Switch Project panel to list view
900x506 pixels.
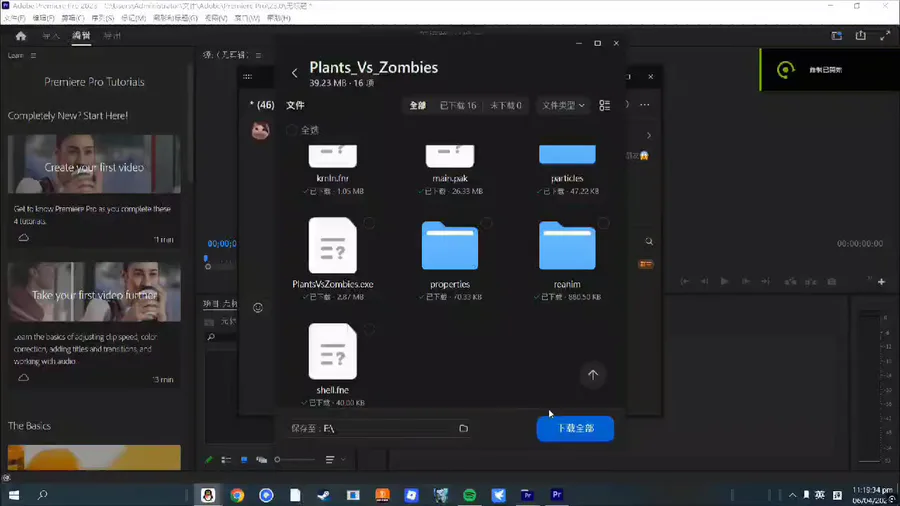(226, 460)
